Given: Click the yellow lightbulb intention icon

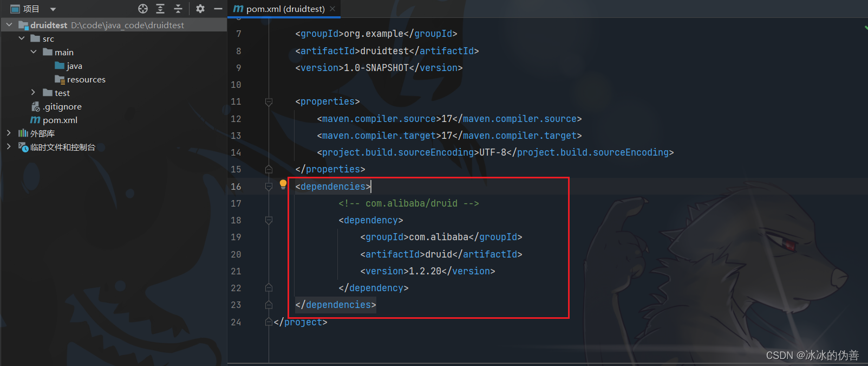Looking at the screenshot, I should pyautogui.click(x=283, y=185).
